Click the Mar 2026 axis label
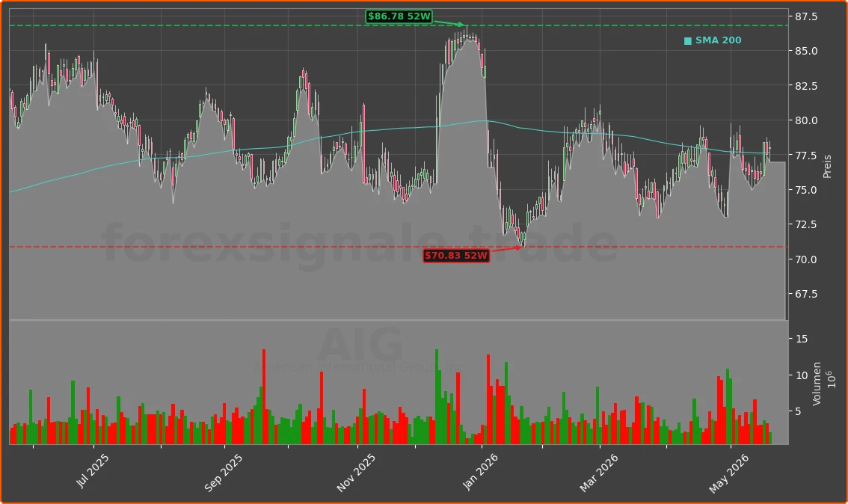This screenshot has height=504, width=848. coord(599,473)
